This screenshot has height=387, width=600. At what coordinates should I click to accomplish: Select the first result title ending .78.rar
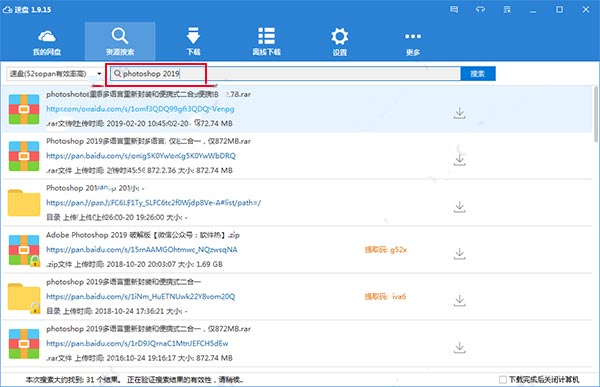tap(148, 94)
